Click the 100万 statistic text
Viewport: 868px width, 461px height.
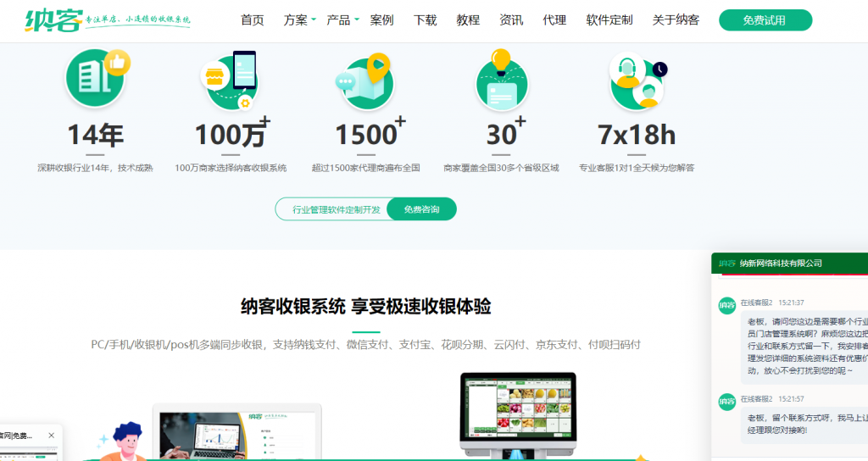click(x=232, y=133)
